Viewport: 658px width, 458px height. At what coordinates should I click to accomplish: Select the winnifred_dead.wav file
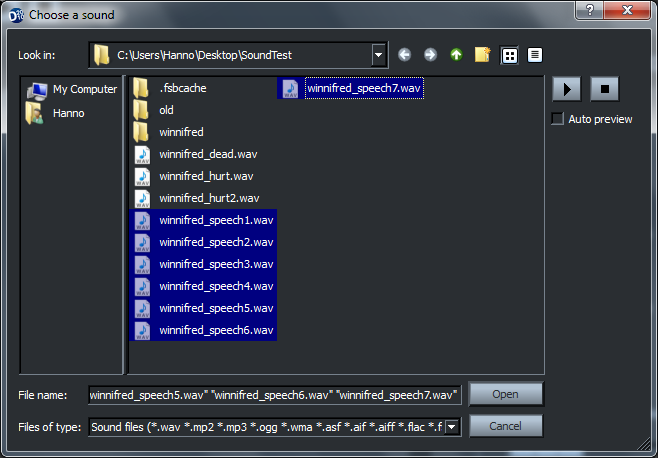(x=208, y=154)
